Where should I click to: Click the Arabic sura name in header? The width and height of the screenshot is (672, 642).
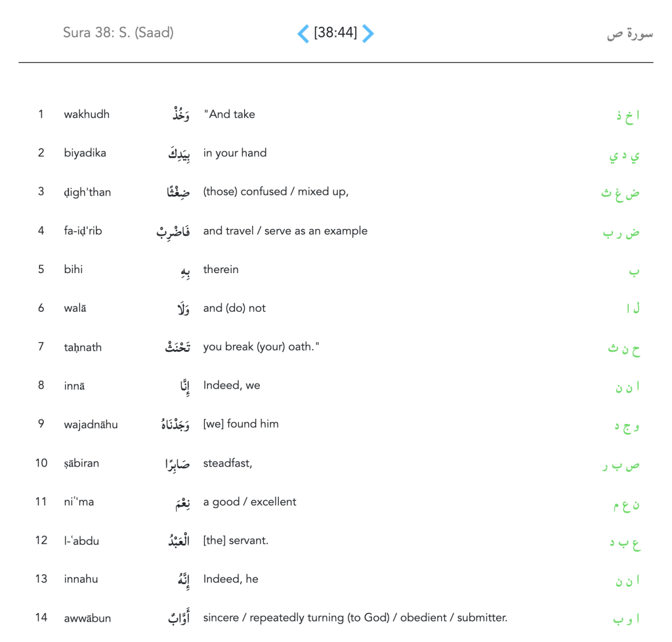[629, 34]
